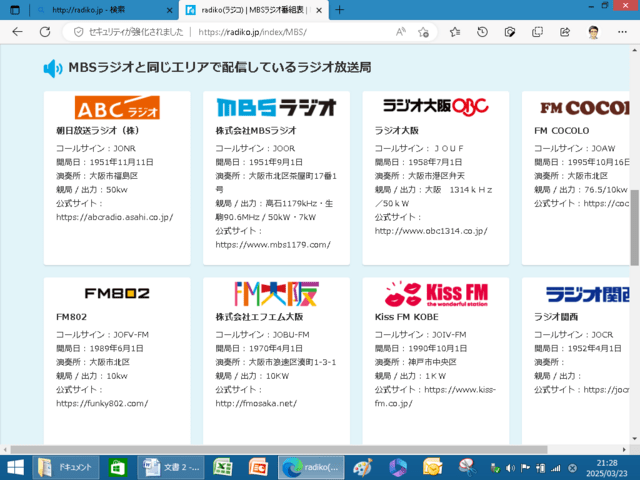
Task: Click the browser back arrow button
Action: [17, 32]
